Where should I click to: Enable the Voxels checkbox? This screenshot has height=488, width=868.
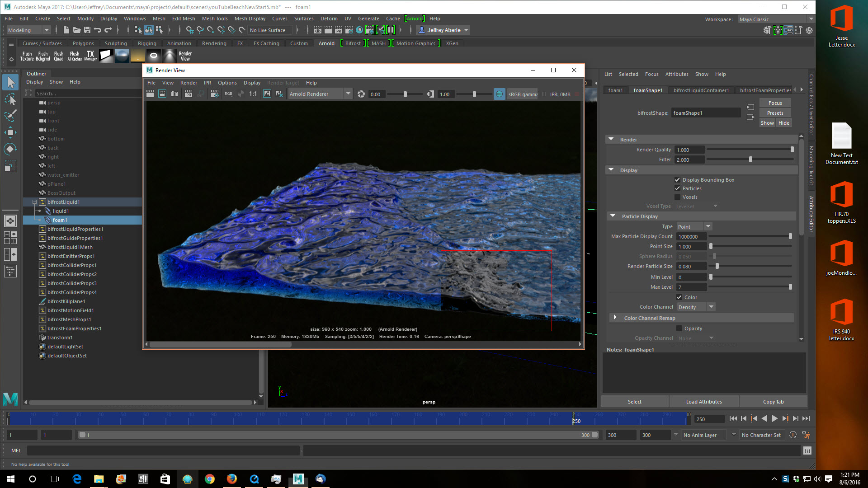678,197
